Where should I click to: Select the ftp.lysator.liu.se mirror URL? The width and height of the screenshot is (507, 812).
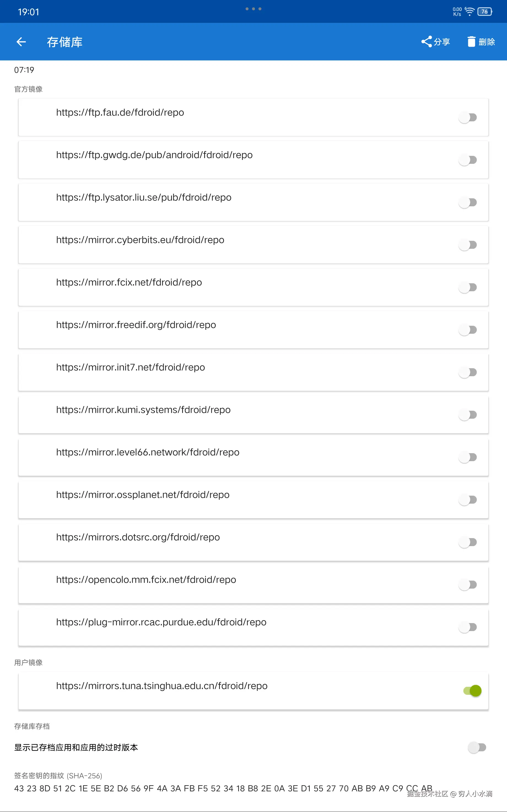pos(144,197)
